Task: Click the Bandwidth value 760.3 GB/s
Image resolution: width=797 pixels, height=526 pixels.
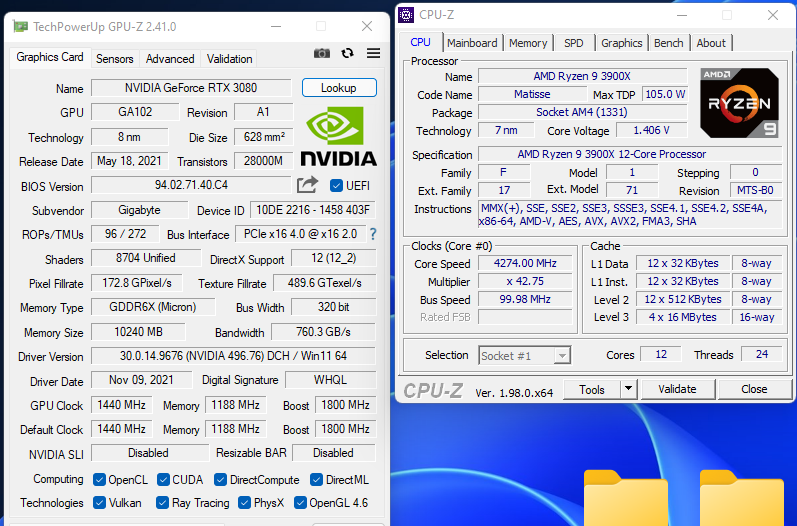Action: pos(323,332)
